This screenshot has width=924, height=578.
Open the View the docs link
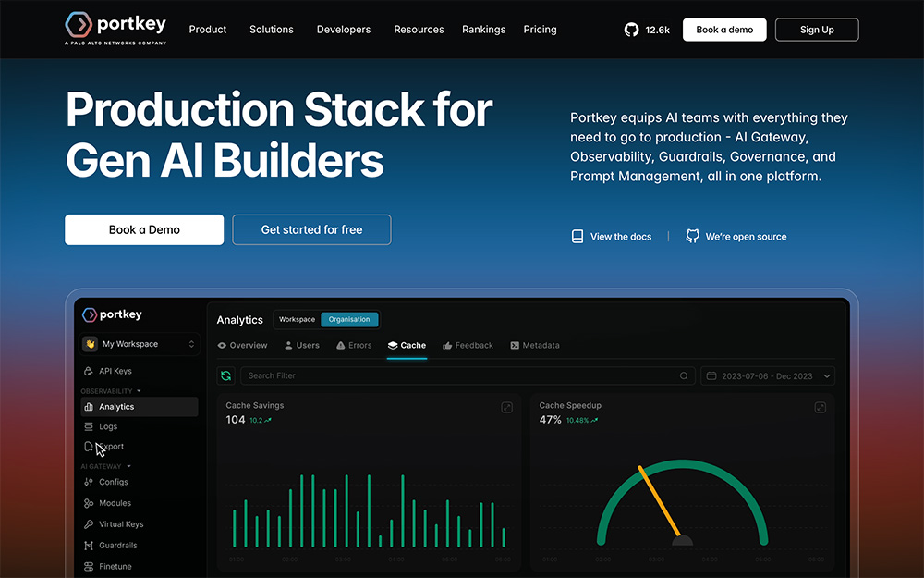612,237
